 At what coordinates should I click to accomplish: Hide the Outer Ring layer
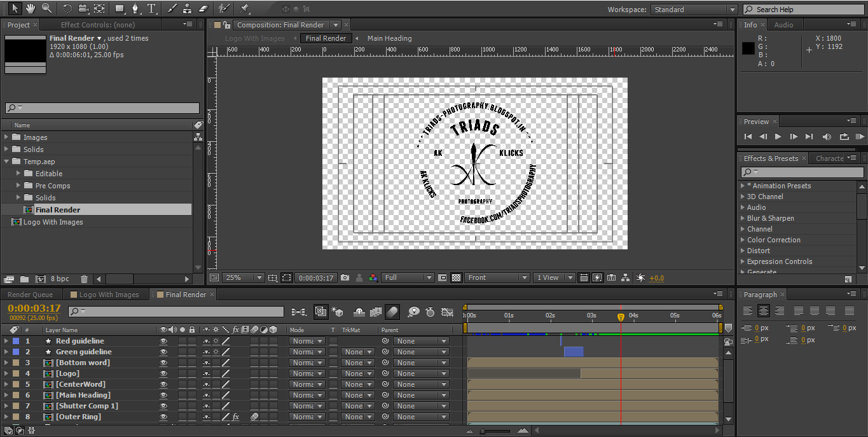pos(163,417)
